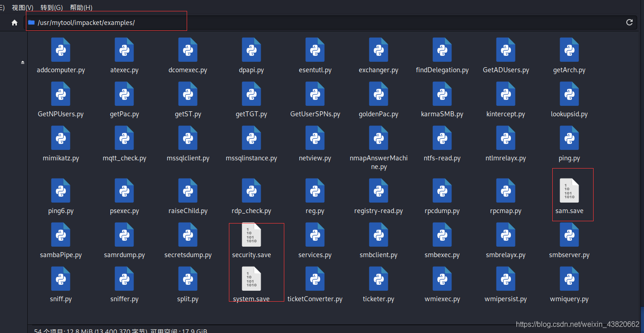Click the getPac.py file icon
Image resolution: width=644 pixels, height=333 pixels.
click(x=124, y=94)
